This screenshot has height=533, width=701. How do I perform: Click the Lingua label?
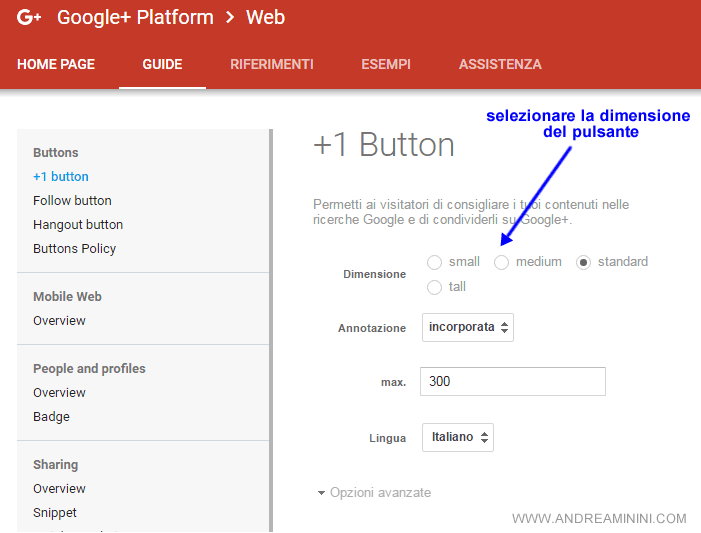pos(388,438)
